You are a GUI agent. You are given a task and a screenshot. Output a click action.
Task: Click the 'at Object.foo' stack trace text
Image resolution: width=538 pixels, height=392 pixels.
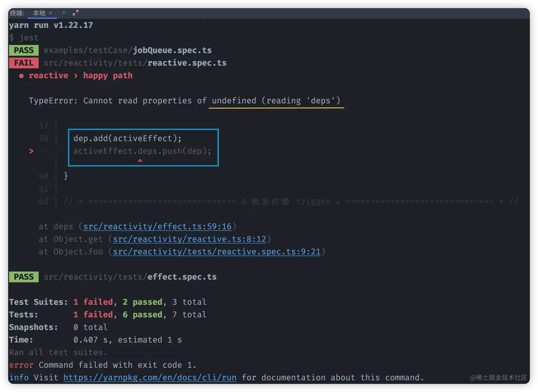click(x=70, y=252)
